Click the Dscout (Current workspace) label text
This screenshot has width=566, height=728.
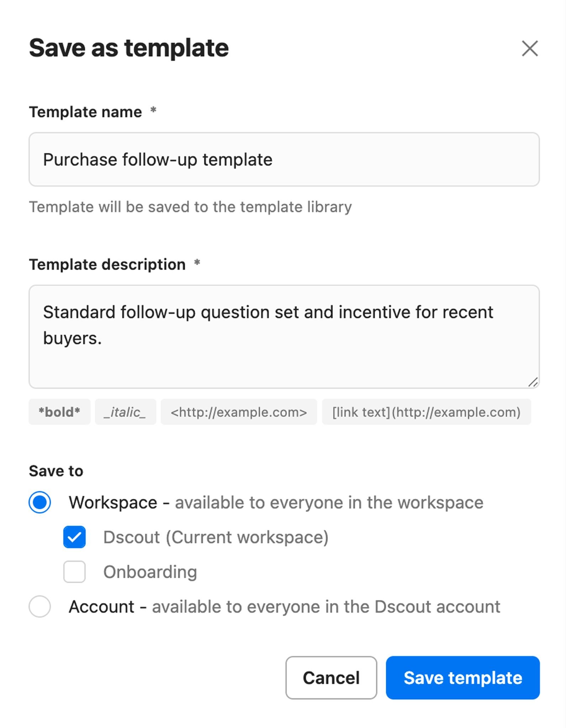point(216,537)
